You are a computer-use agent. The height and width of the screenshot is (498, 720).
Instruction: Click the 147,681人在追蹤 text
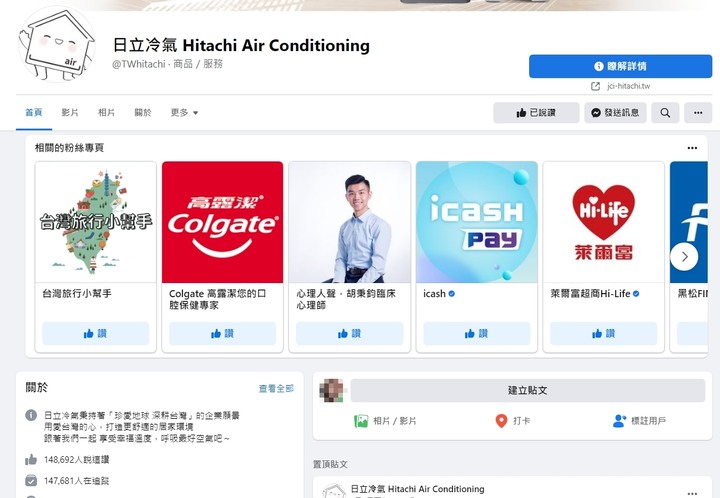click(x=77, y=481)
